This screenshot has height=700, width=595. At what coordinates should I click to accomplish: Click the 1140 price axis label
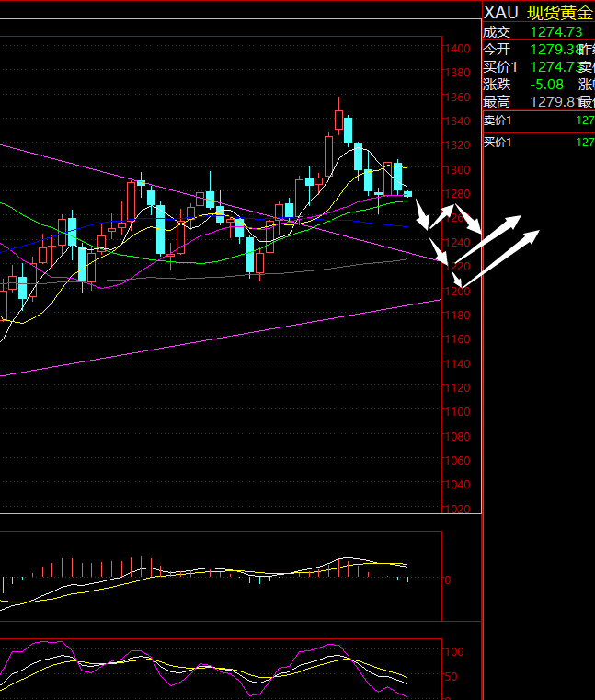tap(458, 364)
